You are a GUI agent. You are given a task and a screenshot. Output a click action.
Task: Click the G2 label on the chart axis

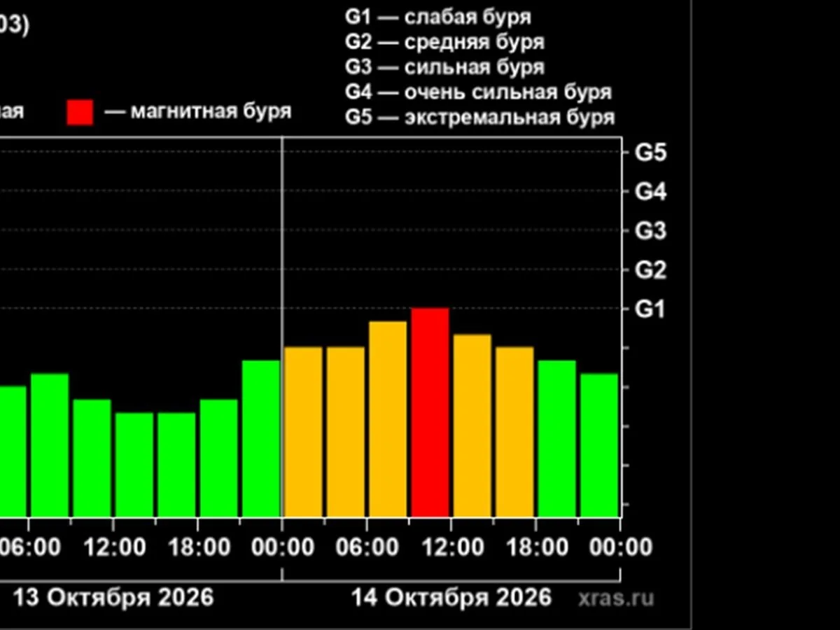(650, 270)
